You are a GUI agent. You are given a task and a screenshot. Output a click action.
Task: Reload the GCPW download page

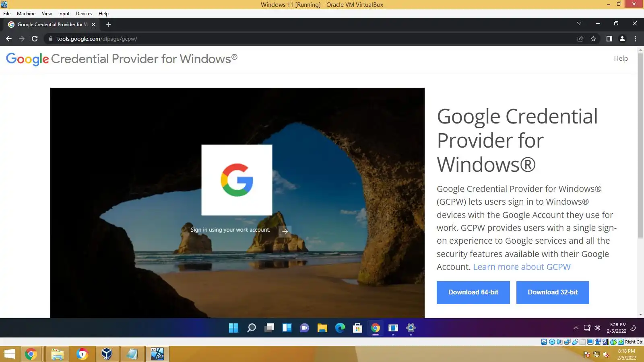pos(35,39)
